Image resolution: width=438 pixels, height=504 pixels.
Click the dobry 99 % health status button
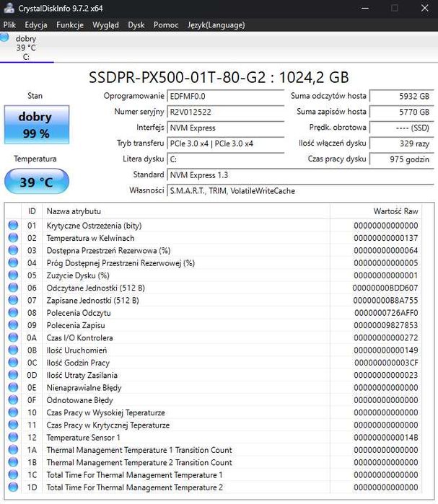point(37,125)
